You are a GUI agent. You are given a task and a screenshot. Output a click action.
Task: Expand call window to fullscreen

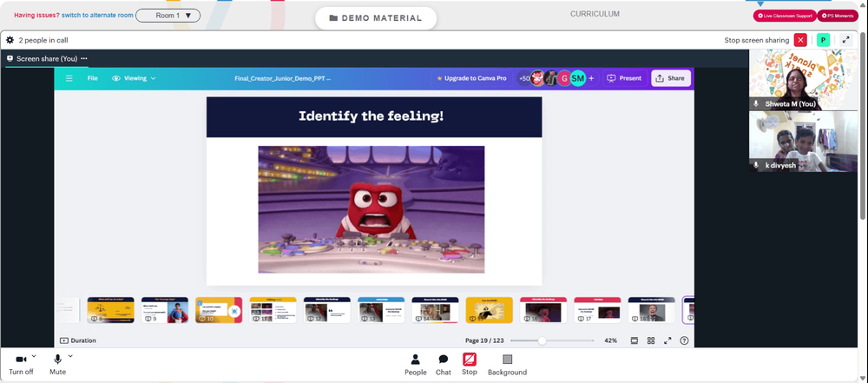(845, 40)
